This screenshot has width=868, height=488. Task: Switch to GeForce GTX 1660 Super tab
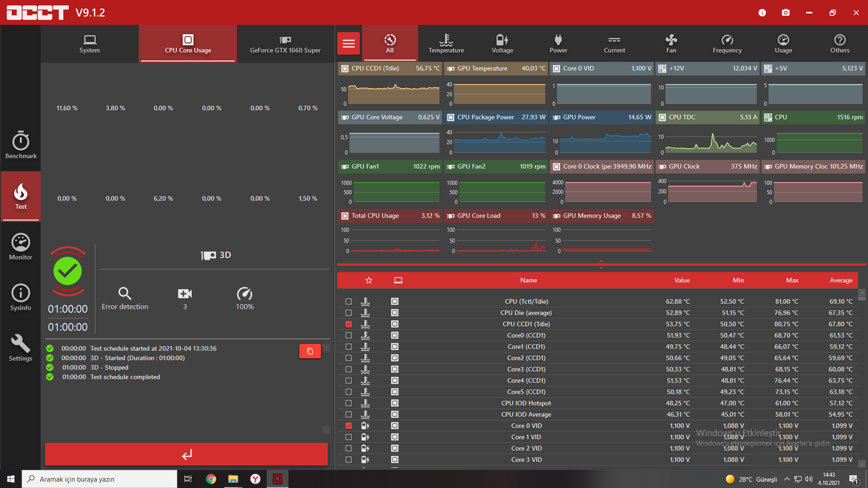coord(285,44)
